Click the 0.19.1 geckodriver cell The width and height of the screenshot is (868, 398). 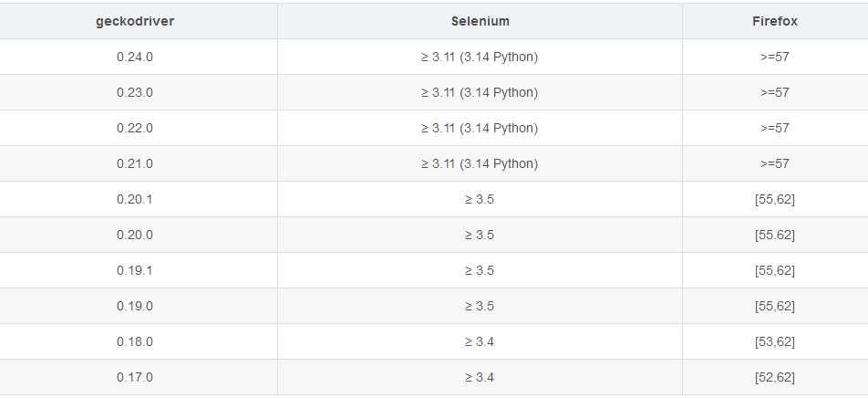tap(135, 270)
